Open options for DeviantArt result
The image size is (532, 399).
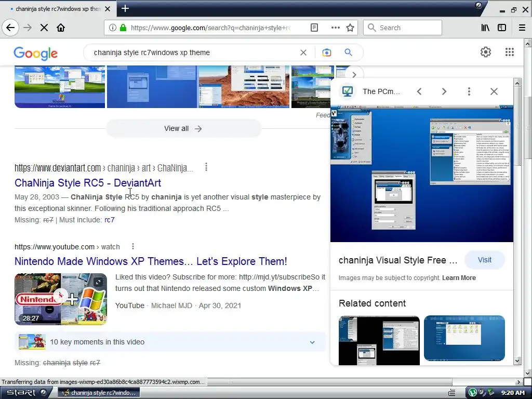[206, 167]
